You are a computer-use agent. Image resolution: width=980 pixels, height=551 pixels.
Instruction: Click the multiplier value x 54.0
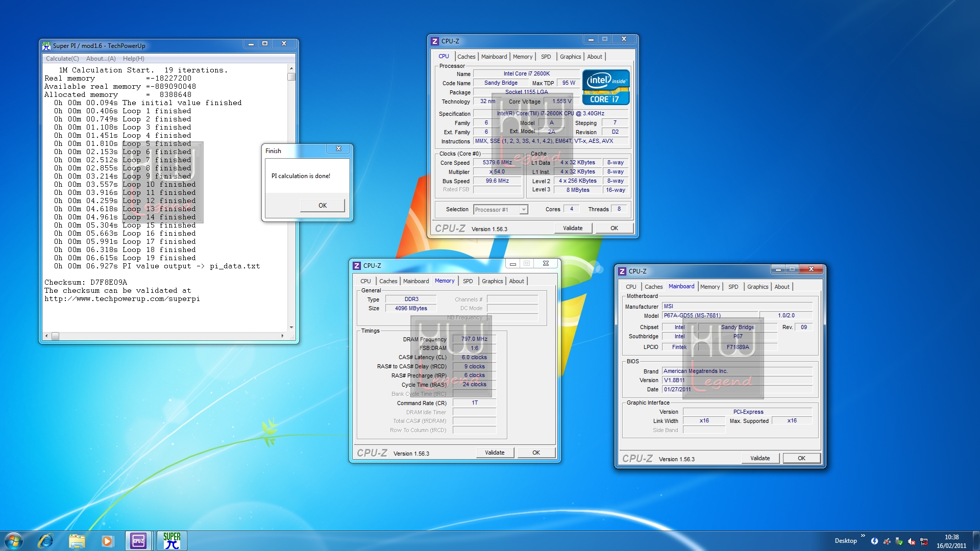tap(497, 171)
